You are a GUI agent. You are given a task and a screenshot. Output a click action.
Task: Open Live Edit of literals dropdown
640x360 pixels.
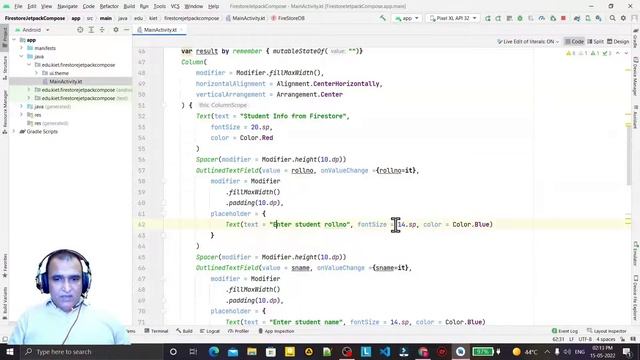click(x=528, y=42)
